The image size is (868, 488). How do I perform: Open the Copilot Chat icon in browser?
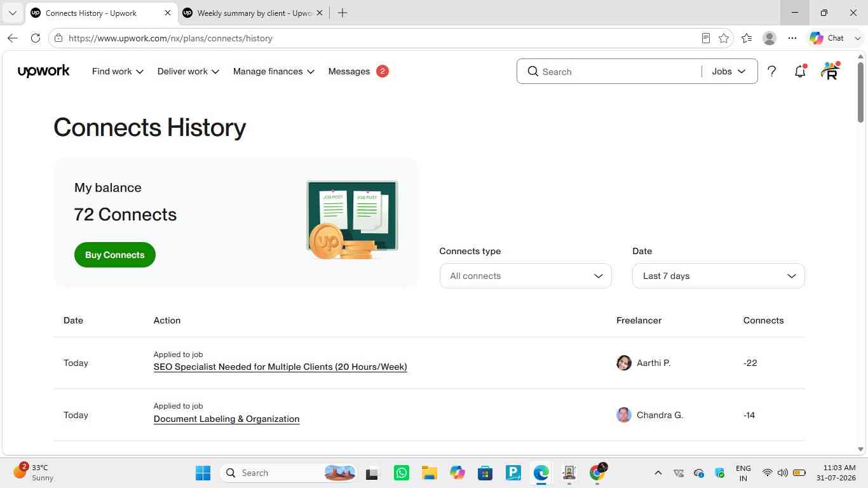(x=827, y=38)
